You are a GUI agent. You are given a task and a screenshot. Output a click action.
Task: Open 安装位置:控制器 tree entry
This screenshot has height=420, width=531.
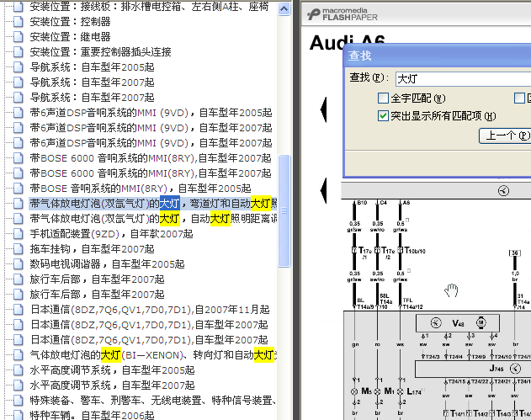point(70,22)
